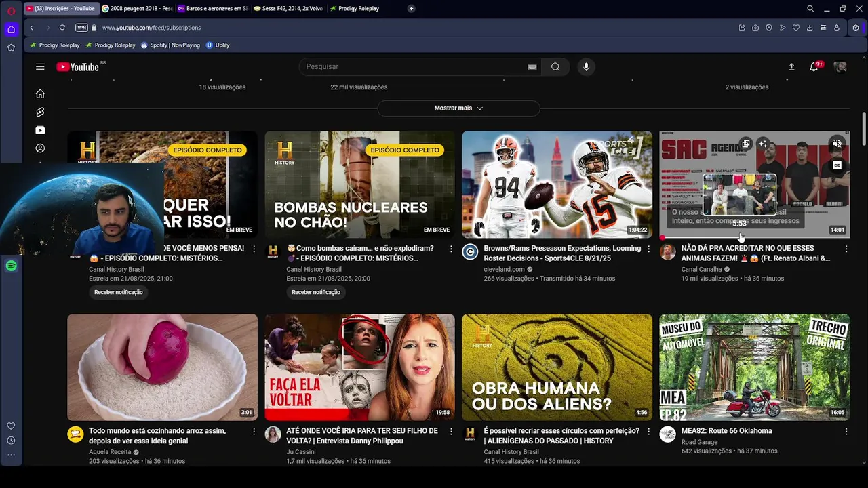Open options menu for NÃO DÁ PRA ACREDITAR video
The height and width of the screenshot is (488, 868).
pyautogui.click(x=846, y=249)
